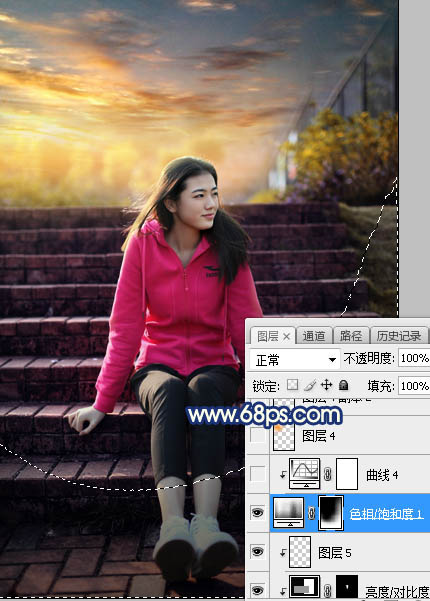This screenshot has height=601, width=430.
Task: Hide the 亮度/对比度 layer
Action: click(x=258, y=589)
